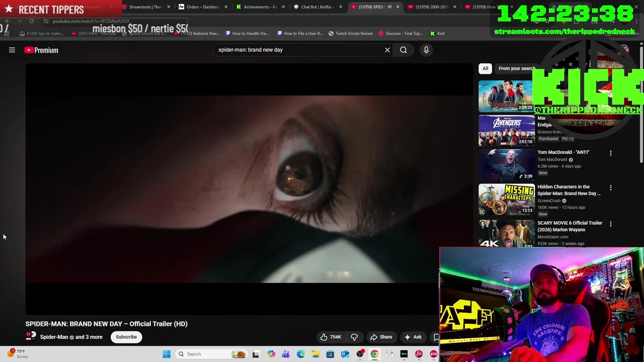Open the YouTube guide hamburger menu
The width and height of the screenshot is (644, 362).
click(12, 50)
